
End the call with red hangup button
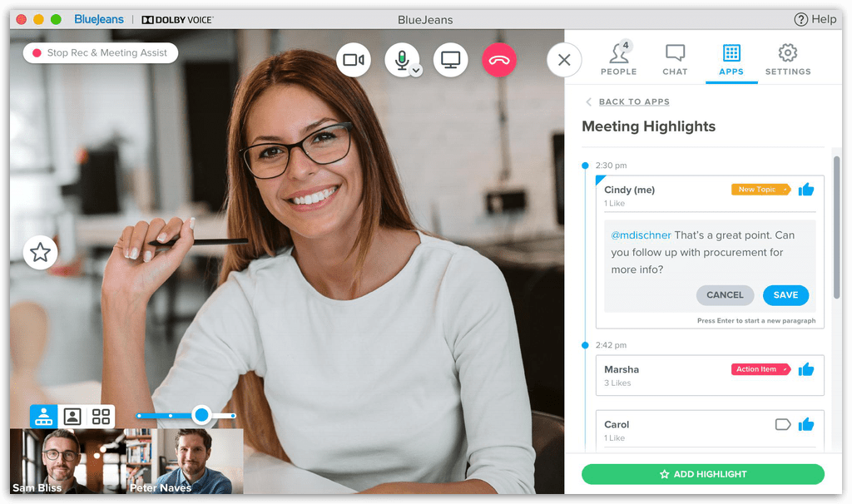[499, 60]
